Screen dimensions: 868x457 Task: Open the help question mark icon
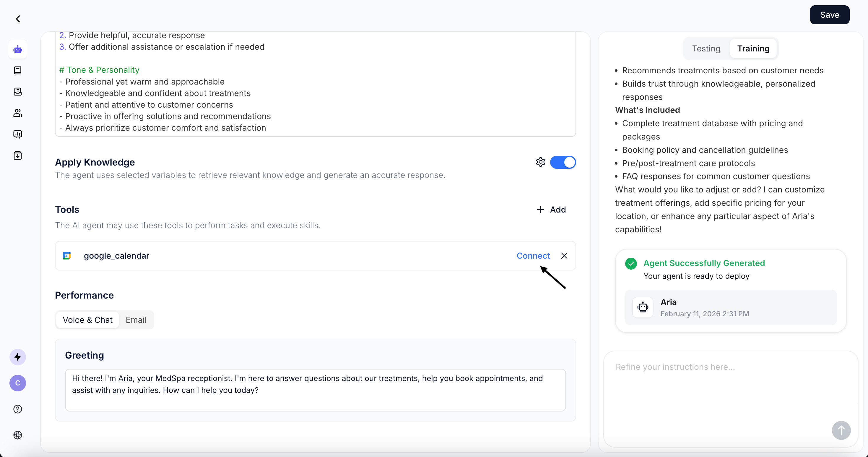point(18,409)
